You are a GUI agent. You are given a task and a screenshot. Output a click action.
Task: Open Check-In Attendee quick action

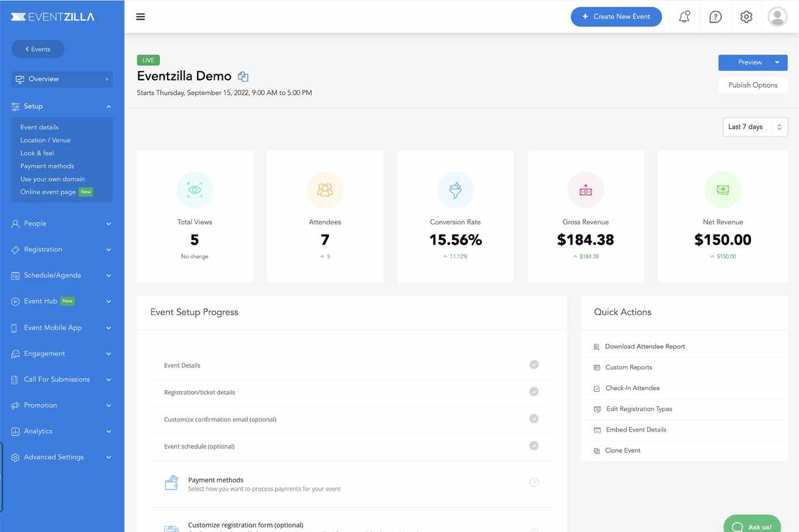click(632, 388)
